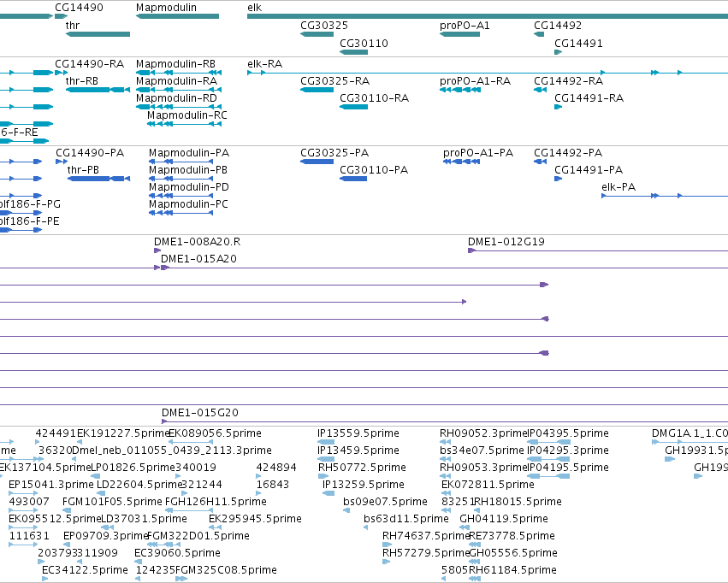Image resolution: width=728 pixels, height=583 pixels.
Task: Click protein feature CG14490-PA
Action: pyautogui.click(x=90, y=153)
